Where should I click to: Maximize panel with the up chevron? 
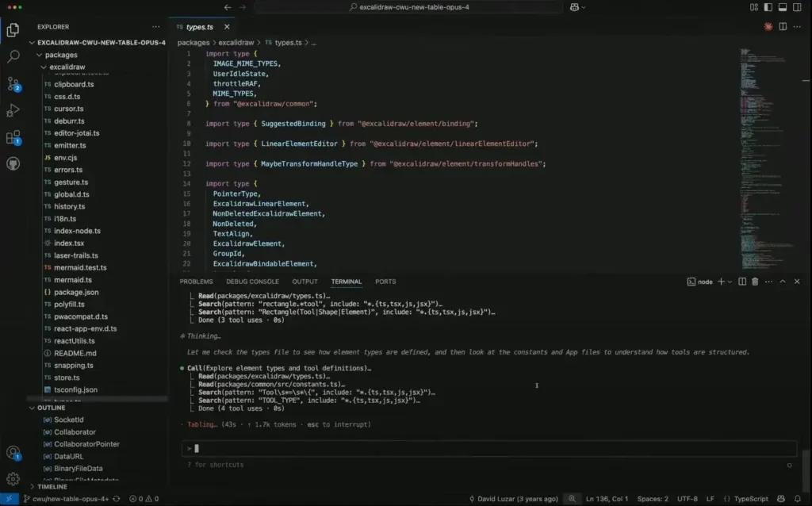point(783,282)
